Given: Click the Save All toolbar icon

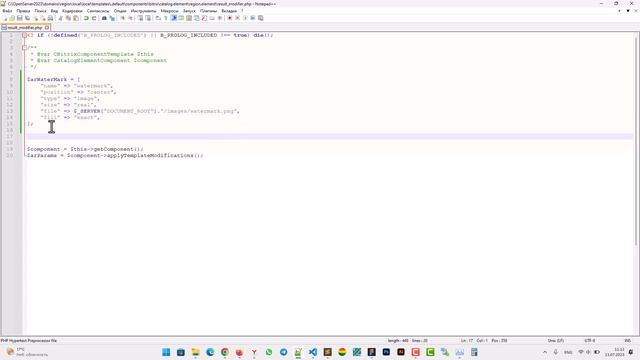Looking at the screenshot, I should tap(27, 18).
